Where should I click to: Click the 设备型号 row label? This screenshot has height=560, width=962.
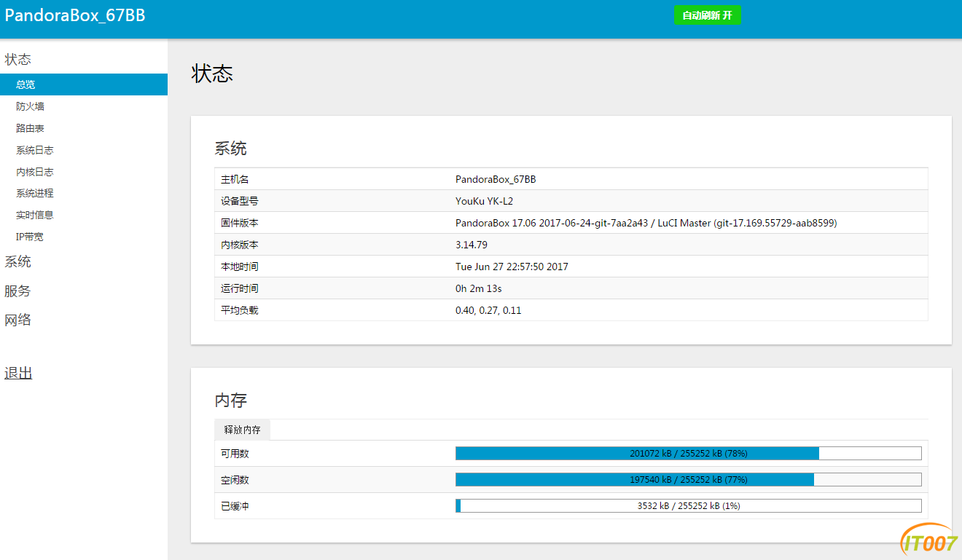click(240, 201)
